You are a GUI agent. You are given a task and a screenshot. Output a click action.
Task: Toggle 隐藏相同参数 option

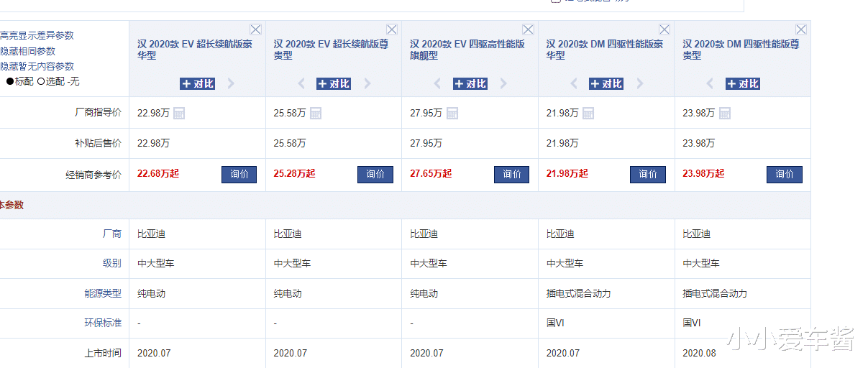[x=27, y=51]
